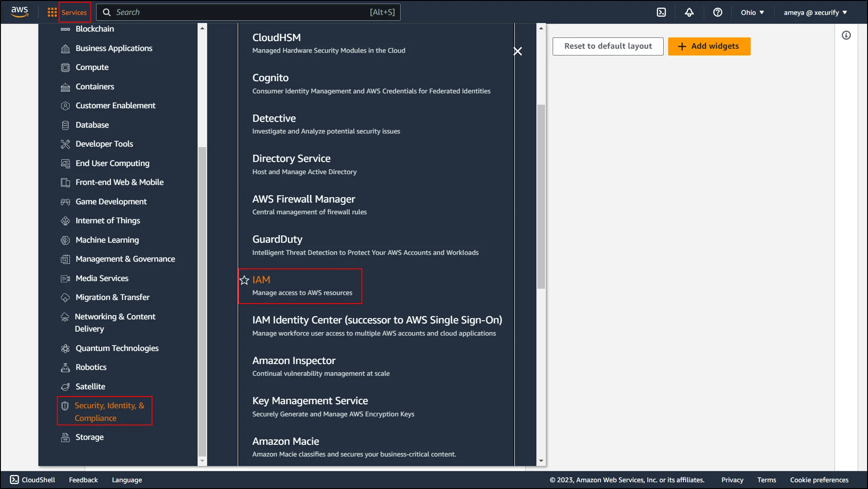Viewport: 868px width, 489px height.
Task: Toggle the notifications bell icon
Action: (689, 12)
